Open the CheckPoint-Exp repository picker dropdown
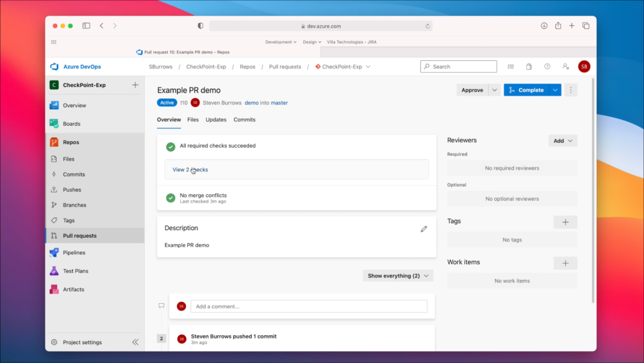 click(x=343, y=67)
